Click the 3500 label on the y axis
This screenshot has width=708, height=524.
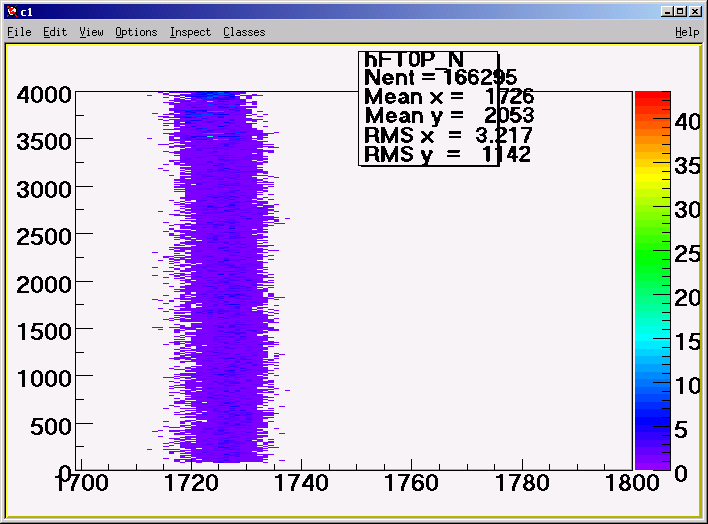(44, 142)
